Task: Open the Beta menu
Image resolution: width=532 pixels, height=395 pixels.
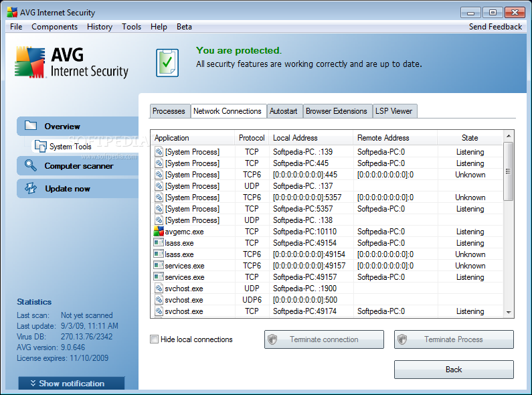Action: 184,27
